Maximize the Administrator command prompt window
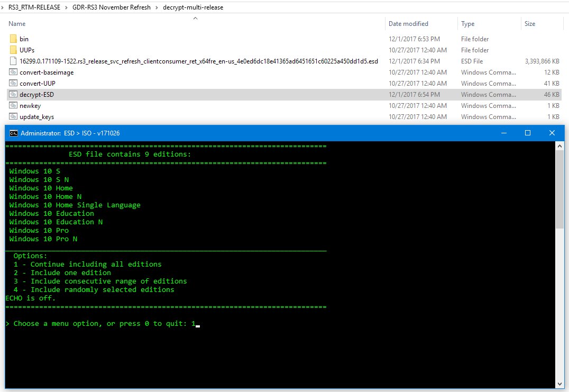 [528, 133]
